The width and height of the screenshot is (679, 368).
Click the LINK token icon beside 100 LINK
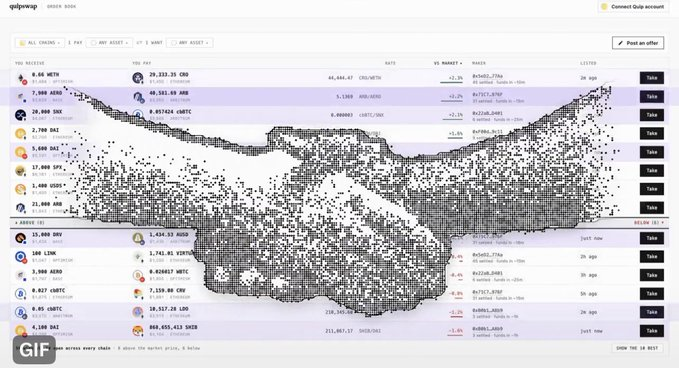tap(20, 257)
